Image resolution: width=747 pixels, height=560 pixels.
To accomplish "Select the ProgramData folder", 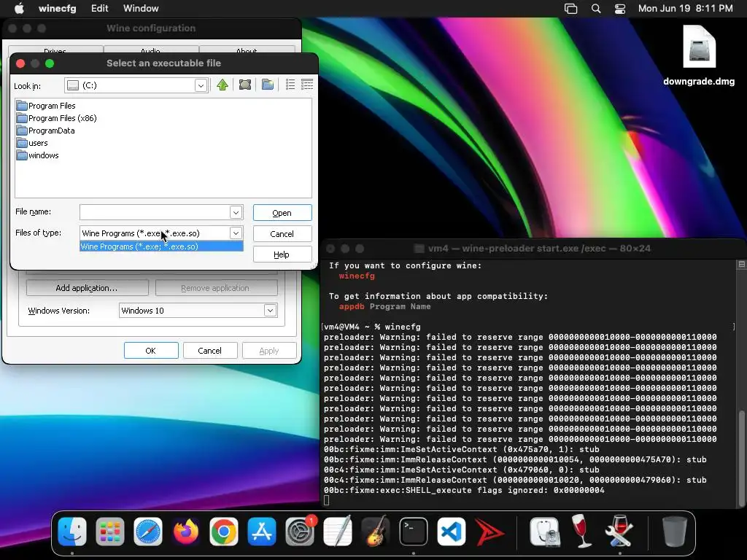I will click(x=46, y=130).
